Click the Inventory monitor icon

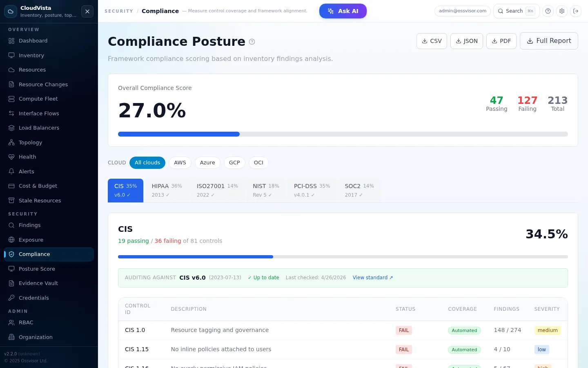point(11,55)
